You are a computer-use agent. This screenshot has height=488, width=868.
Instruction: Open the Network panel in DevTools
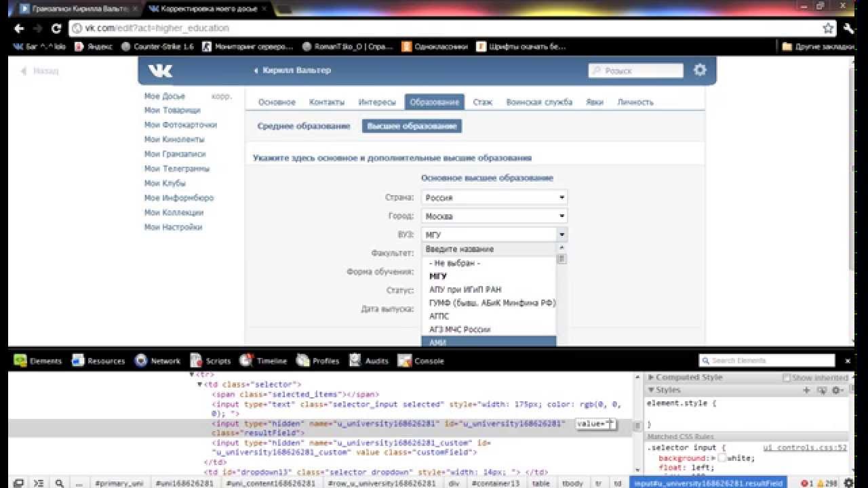[157, 361]
